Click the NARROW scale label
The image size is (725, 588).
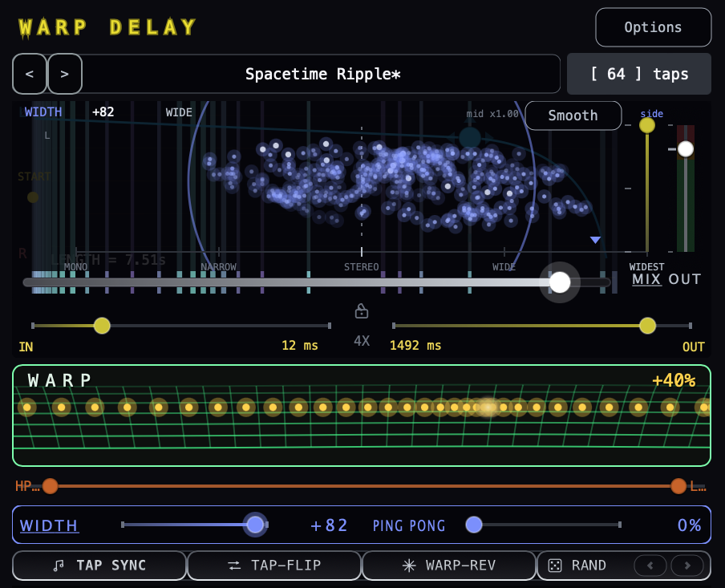(218, 267)
